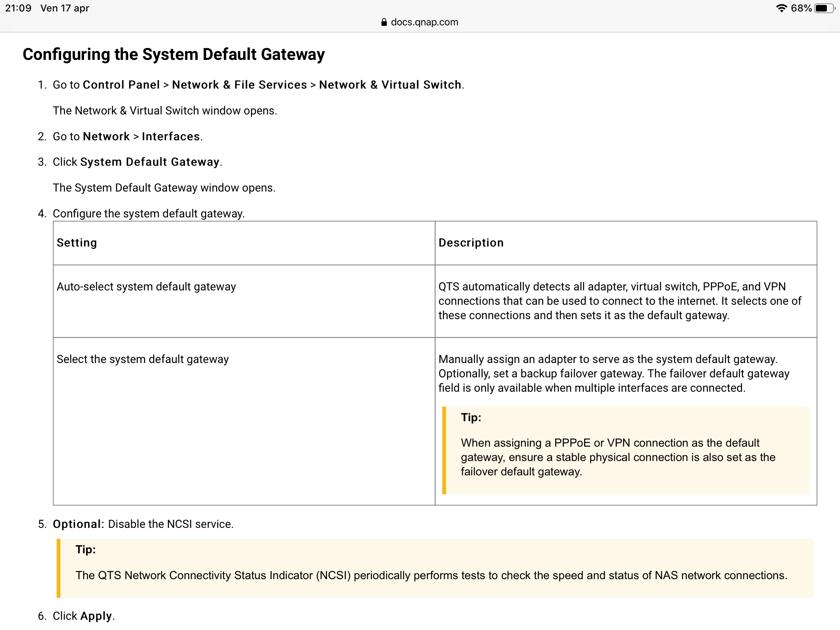The height and width of the screenshot is (630, 840).
Task: Tap Network & File Services in step 1
Action: pyautogui.click(x=239, y=85)
